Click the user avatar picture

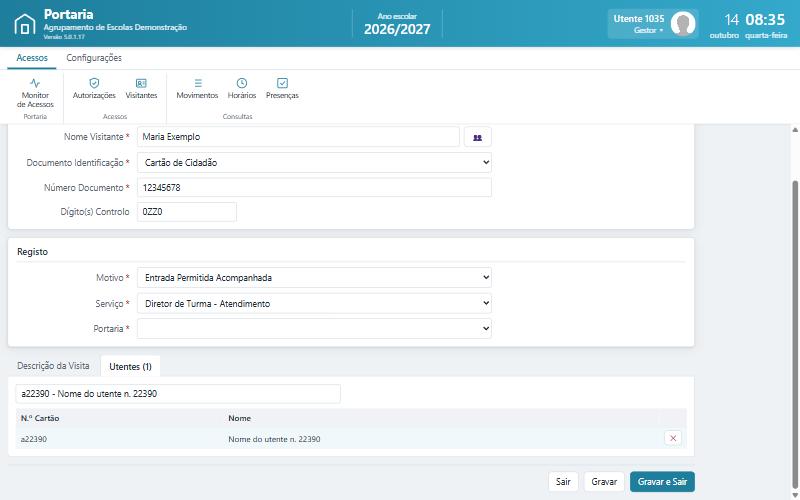(x=683, y=24)
